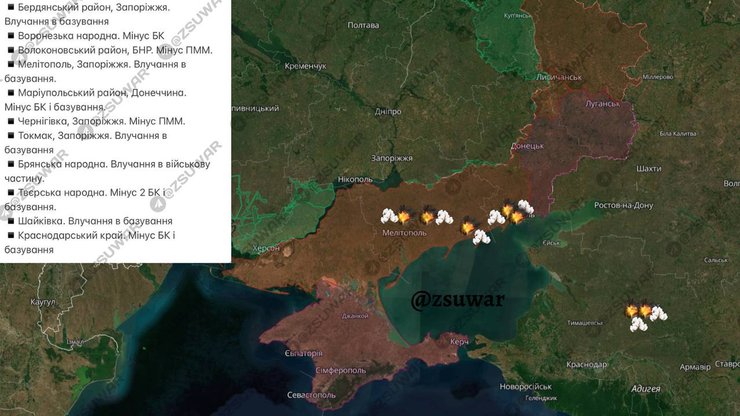Click the Ростов-на-Дону city label
Viewport: 740px width, 416px height.
click(x=623, y=206)
